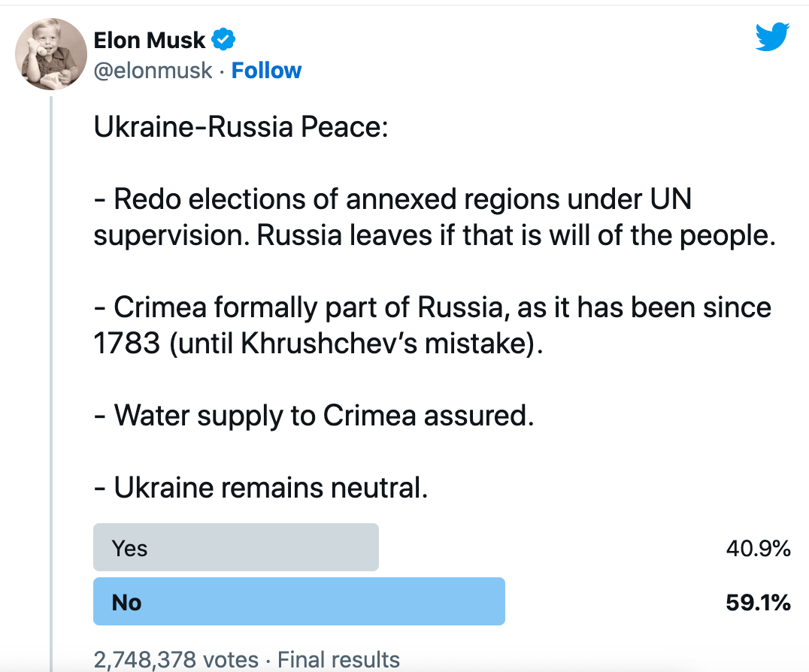Click the Russia leaves if will of people line
809x672 pixels.
pos(435,236)
